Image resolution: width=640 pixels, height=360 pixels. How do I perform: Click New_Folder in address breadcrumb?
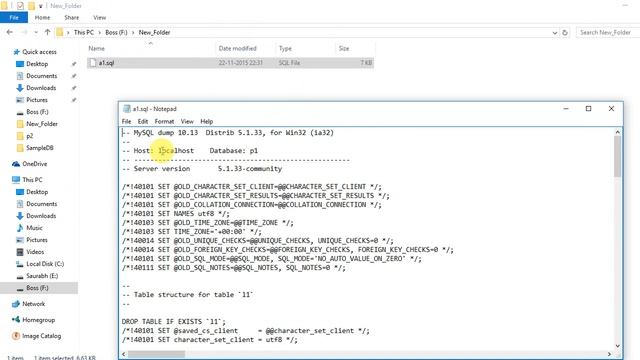[154, 32]
